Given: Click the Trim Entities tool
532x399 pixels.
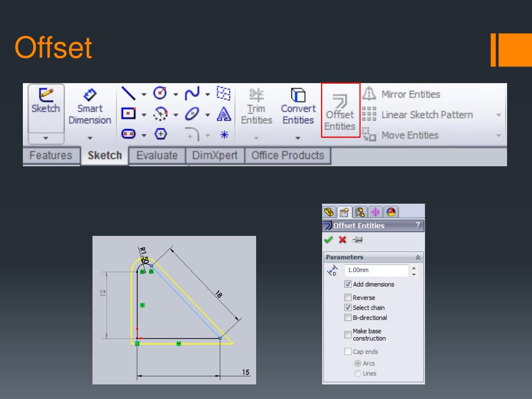Looking at the screenshot, I should point(257,106).
